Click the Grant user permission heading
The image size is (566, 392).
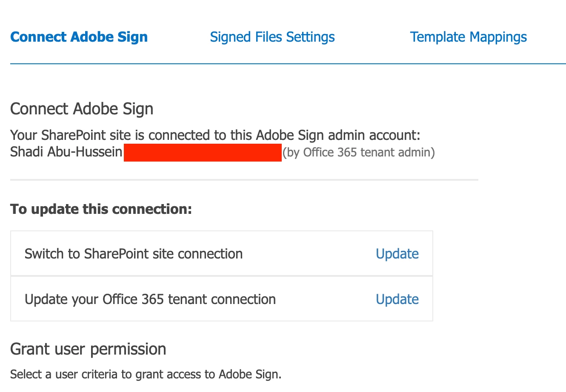point(88,349)
